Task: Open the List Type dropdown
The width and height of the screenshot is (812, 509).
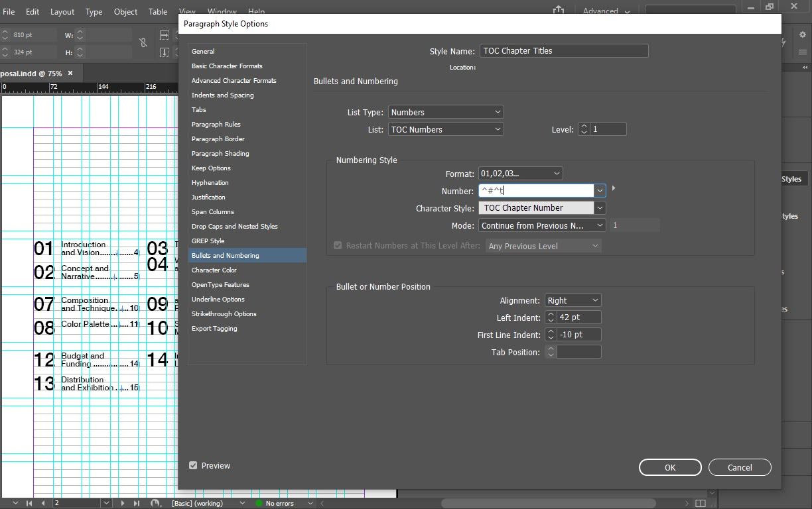Action: coord(446,112)
